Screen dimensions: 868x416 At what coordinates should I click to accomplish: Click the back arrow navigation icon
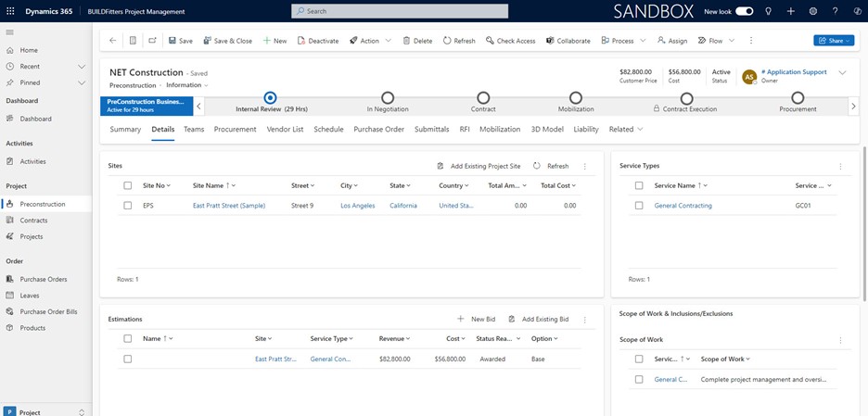coord(112,41)
